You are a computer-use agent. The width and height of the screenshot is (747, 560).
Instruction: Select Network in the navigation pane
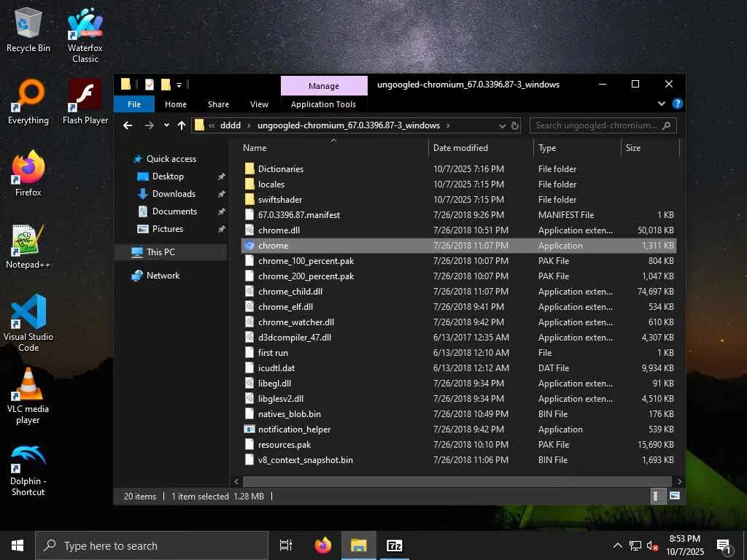[x=163, y=275]
